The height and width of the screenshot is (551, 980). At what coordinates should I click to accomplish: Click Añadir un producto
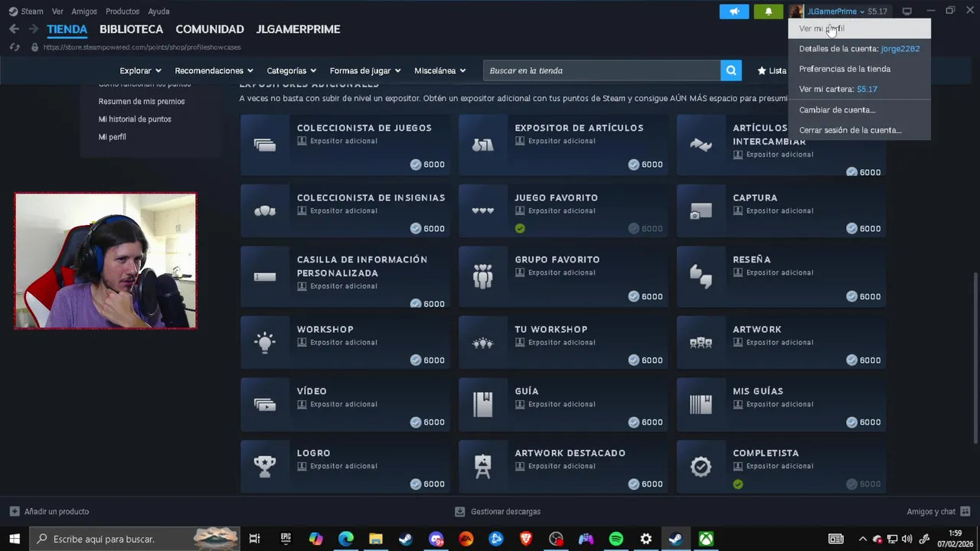[49, 511]
